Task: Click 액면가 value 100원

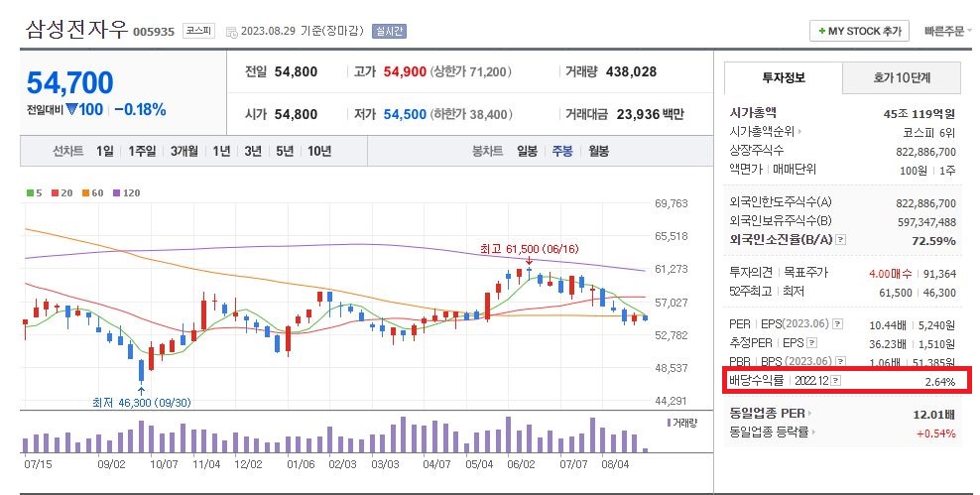Action: (914, 170)
